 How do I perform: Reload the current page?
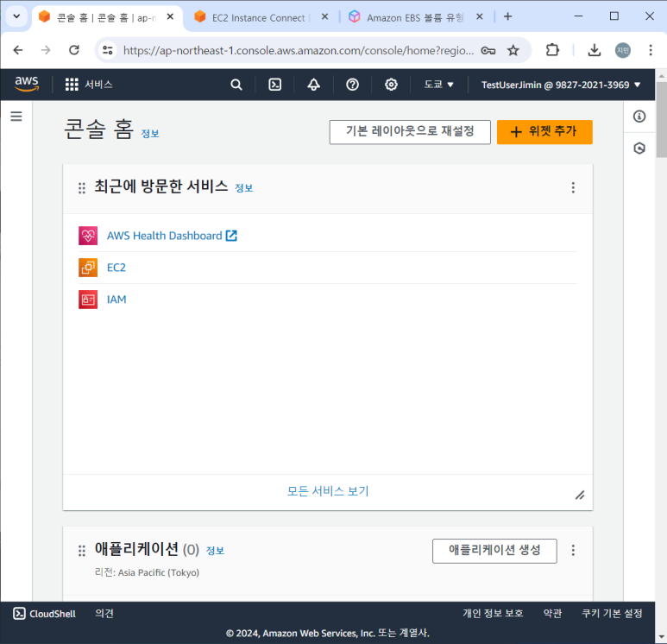click(x=74, y=50)
